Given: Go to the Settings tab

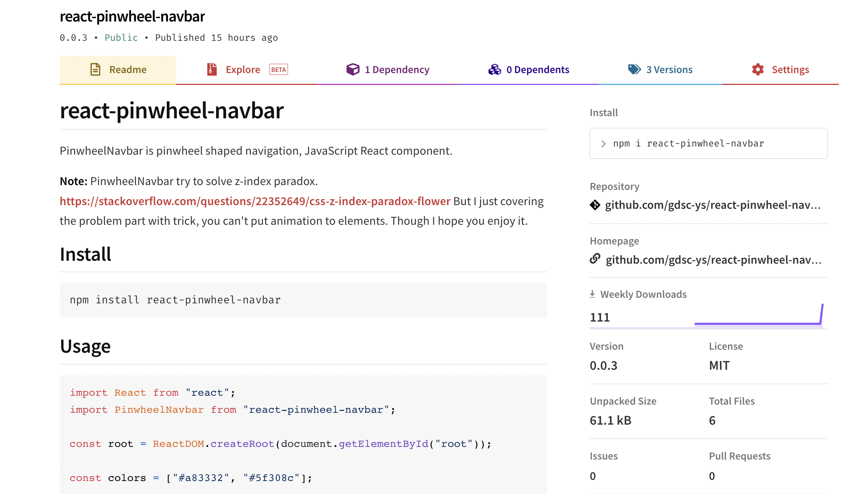Looking at the screenshot, I should [x=780, y=70].
